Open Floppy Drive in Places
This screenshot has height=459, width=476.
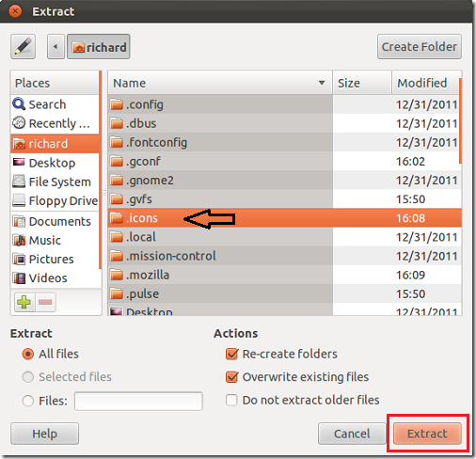(55, 200)
